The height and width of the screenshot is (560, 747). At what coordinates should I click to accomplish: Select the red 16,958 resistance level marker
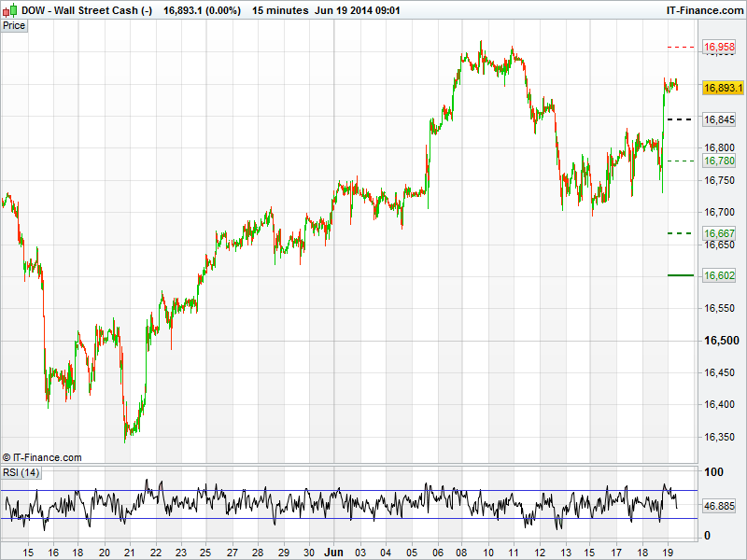click(x=719, y=46)
